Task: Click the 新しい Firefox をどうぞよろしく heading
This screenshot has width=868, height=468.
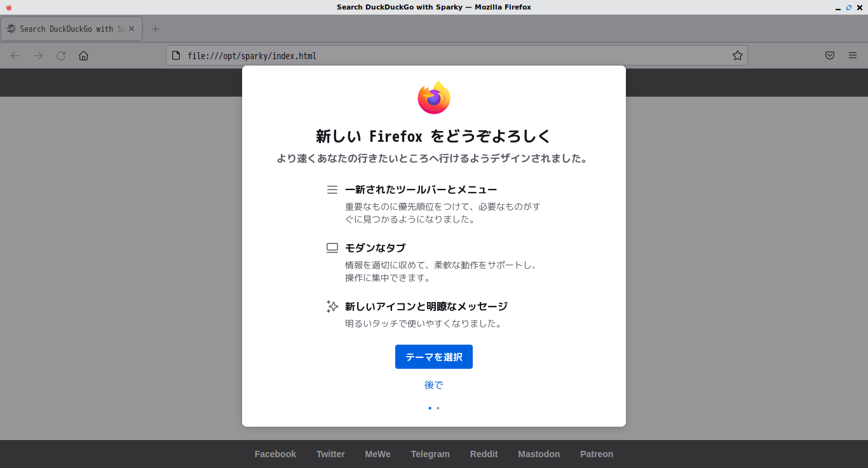Action: 434,136
